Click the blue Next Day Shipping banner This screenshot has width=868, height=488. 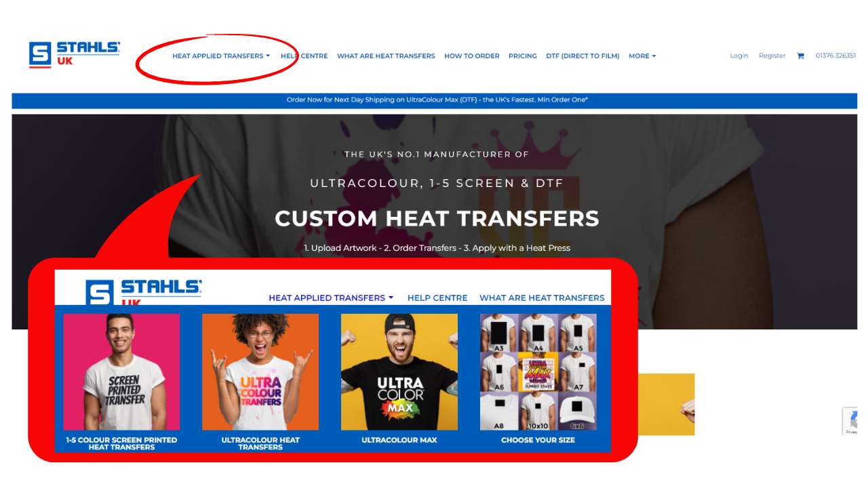[434, 100]
